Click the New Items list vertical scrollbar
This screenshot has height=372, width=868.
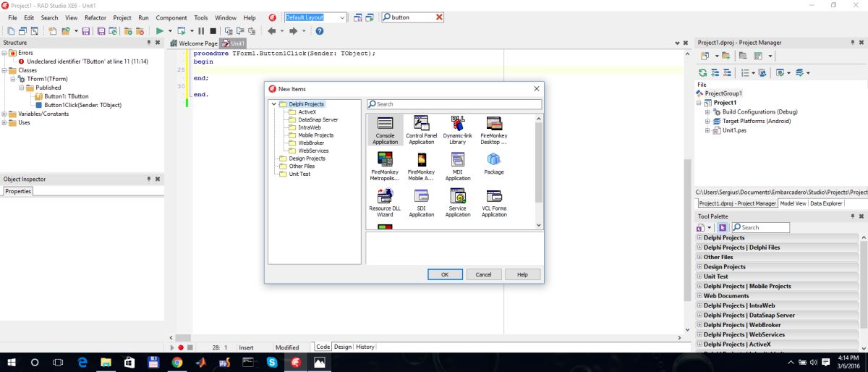pyautogui.click(x=538, y=172)
